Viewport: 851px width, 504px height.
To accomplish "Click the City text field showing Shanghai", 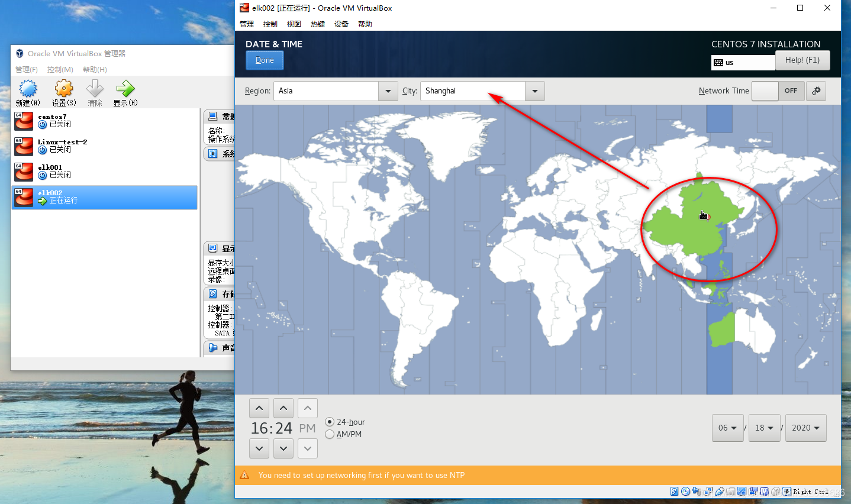I will pyautogui.click(x=473, y=91).
